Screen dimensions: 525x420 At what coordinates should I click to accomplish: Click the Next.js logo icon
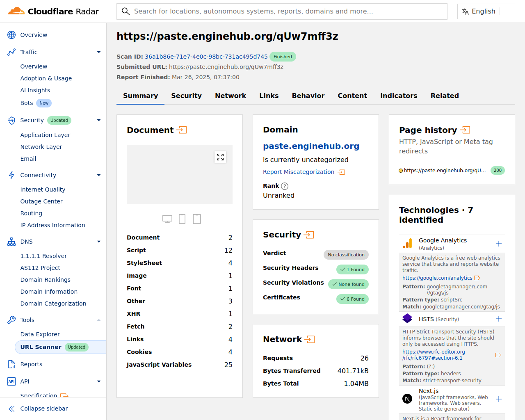point(407,399)
